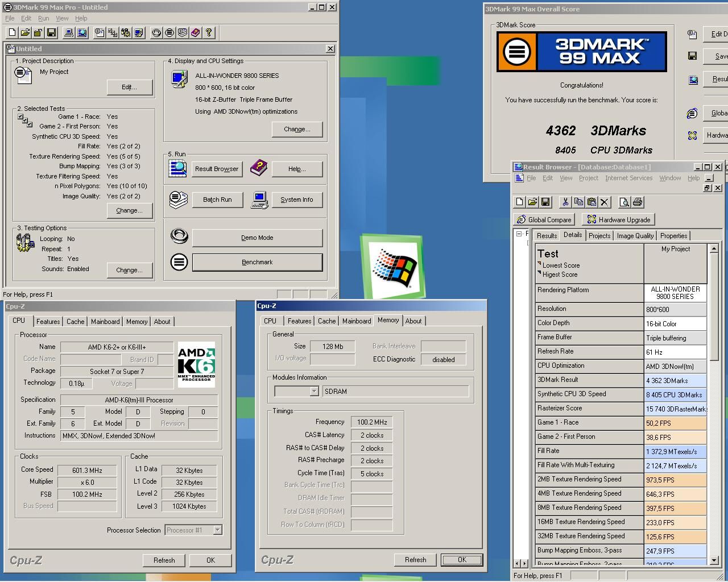Open Internet Services menu in Result Browser
The height and width of the screenshot is (582, 728).
click(x=628, y=178)
